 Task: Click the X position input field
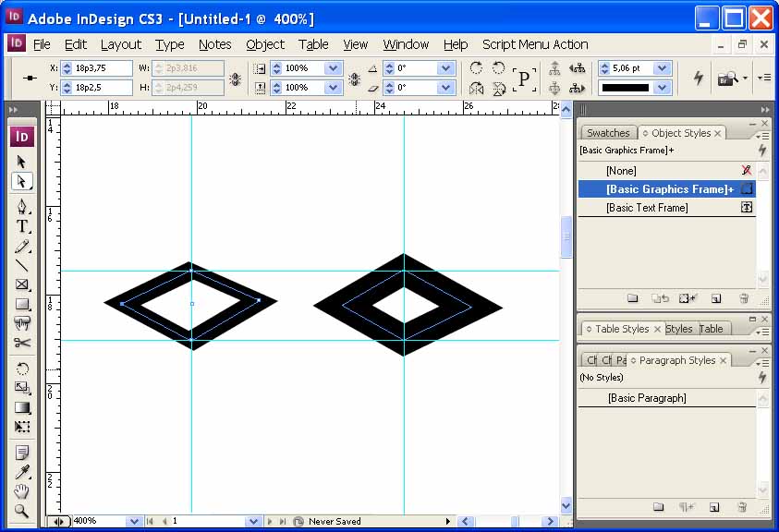click(102, 68)
